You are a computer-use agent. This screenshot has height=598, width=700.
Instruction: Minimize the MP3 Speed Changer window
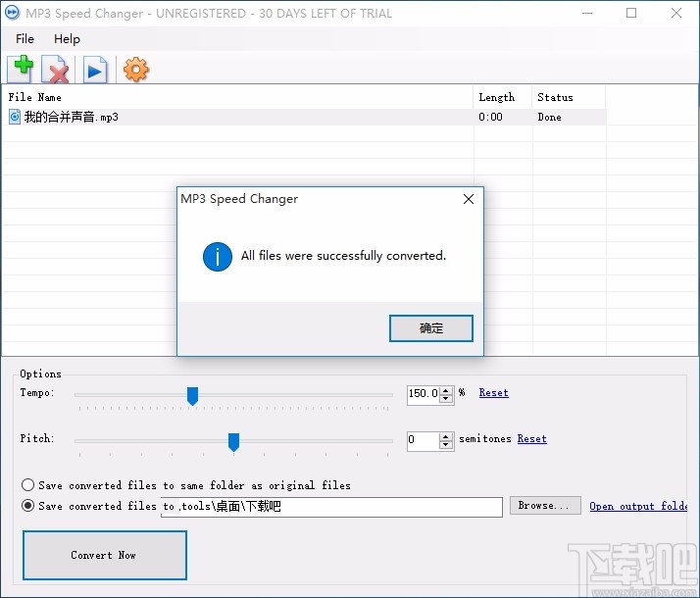pos(587,13)
